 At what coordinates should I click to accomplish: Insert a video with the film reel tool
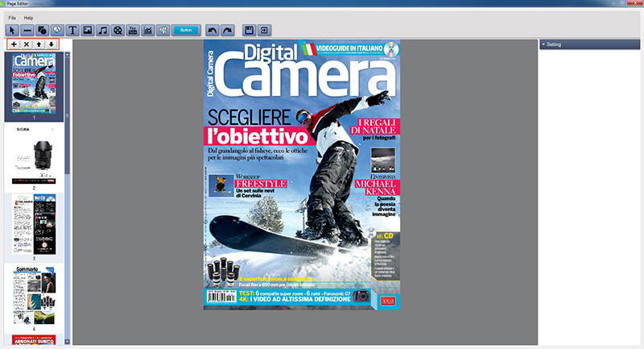pyautogui.click(x=118, y=30)
